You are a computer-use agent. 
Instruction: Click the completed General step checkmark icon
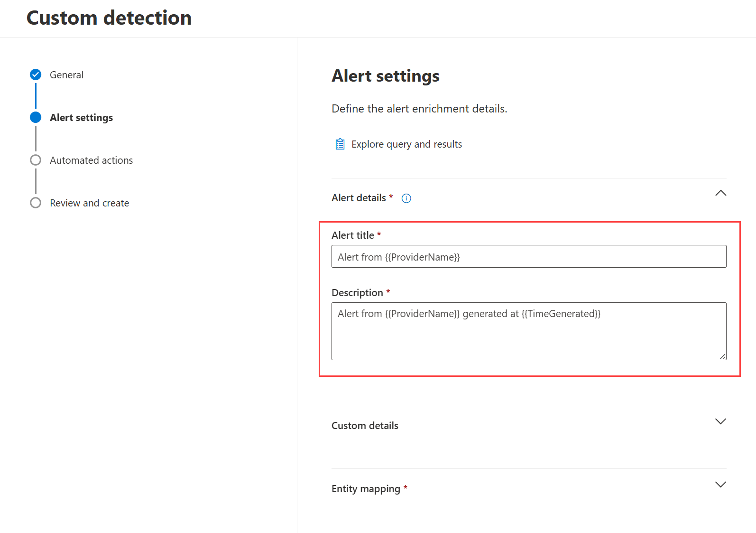36,75
